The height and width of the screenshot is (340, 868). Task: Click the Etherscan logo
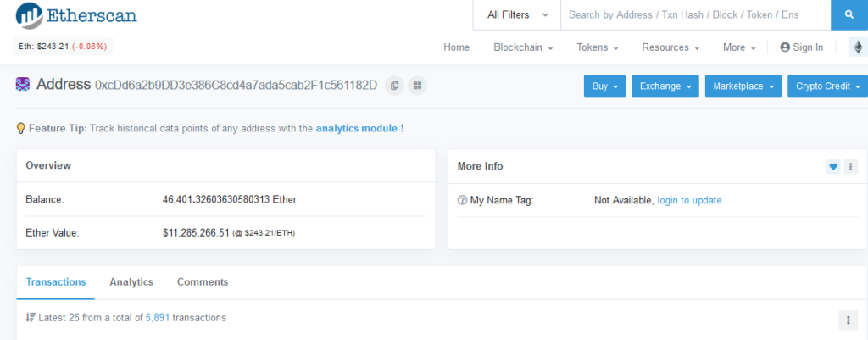[76, 16]
